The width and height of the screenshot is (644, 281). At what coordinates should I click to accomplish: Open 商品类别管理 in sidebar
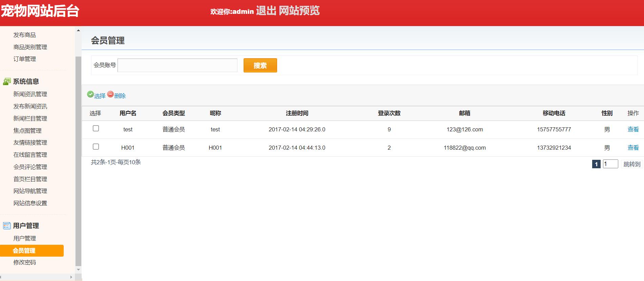(30, 47)
